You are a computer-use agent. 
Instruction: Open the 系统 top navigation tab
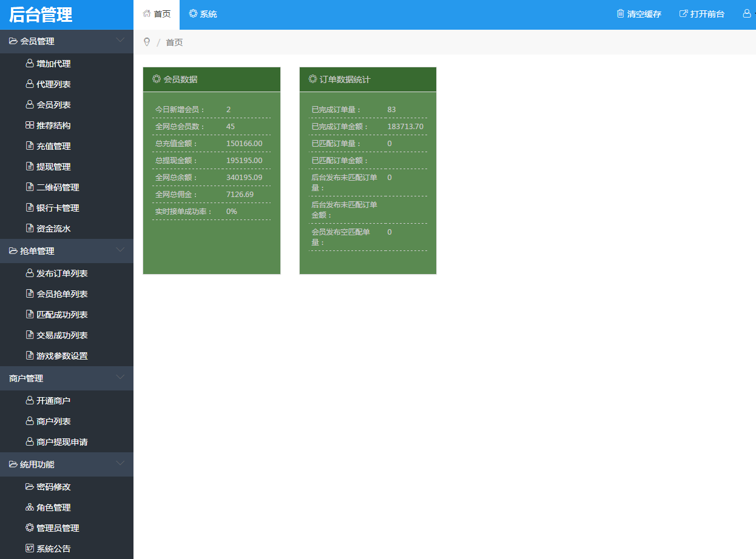pyautogui.click(x=203, y=14)
